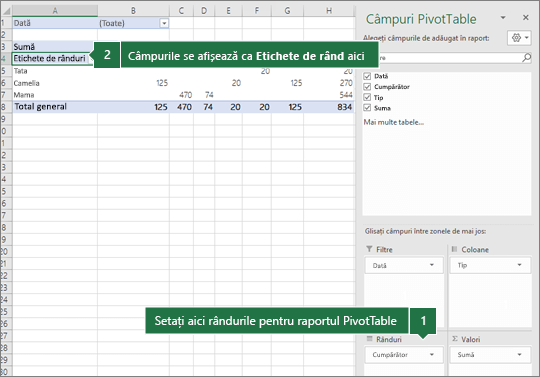Select column B header
The width and height of the screenshot is (540, 377).
133,11
